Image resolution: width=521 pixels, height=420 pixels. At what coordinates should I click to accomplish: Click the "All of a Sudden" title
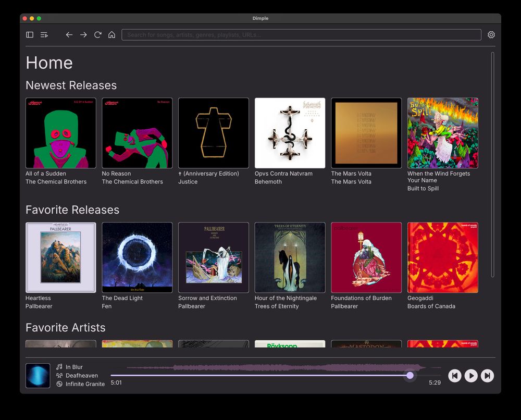click(x=46, y=174)
